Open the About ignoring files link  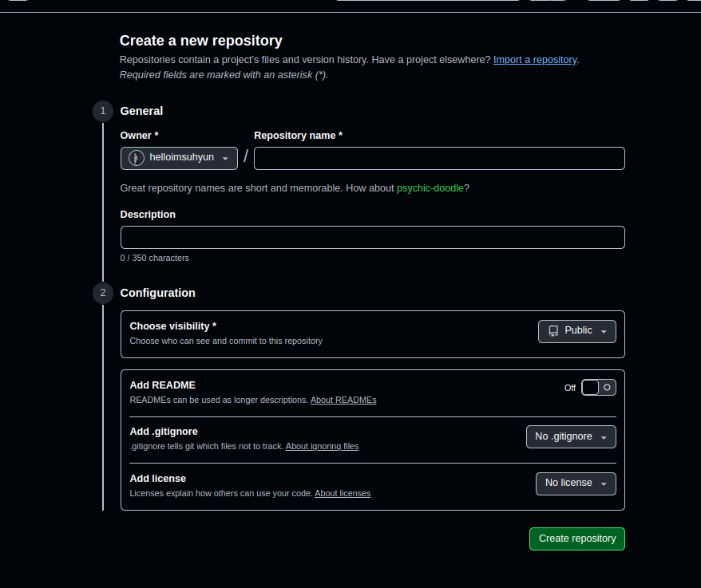(x=322, y=446)
